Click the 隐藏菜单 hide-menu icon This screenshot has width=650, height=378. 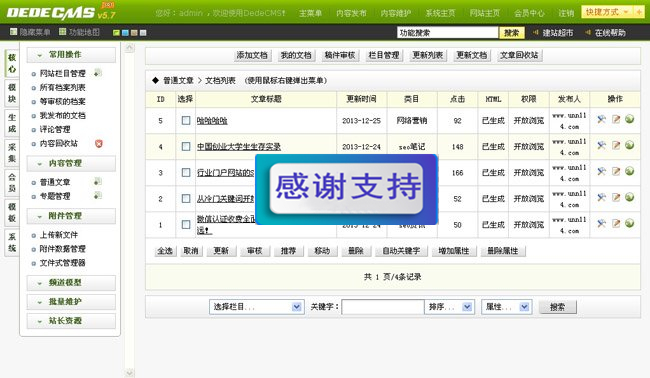(x=14, y=32)
